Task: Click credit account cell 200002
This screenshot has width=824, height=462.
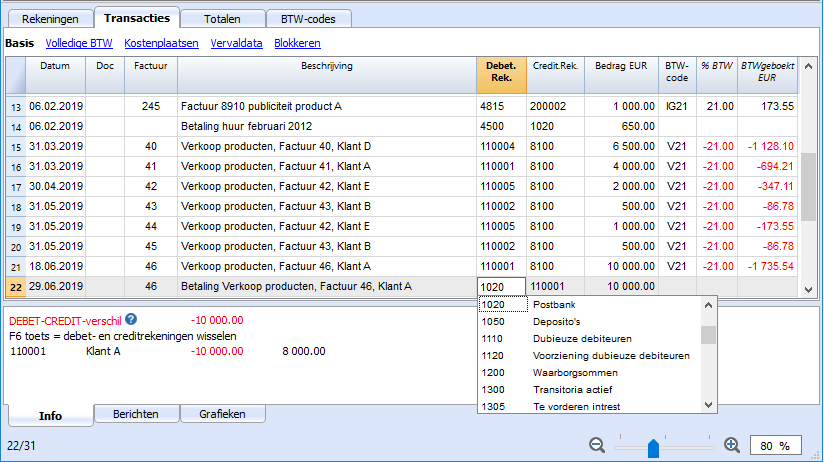Action: (555, 106)
